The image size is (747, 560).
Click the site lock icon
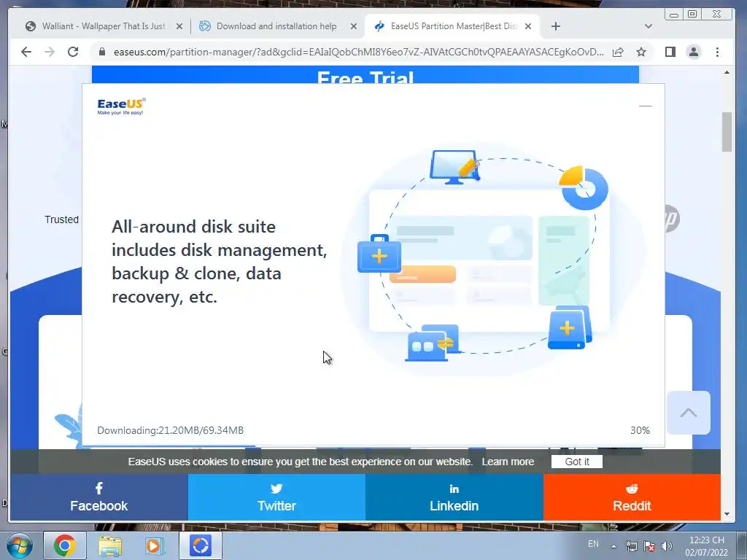102,52
